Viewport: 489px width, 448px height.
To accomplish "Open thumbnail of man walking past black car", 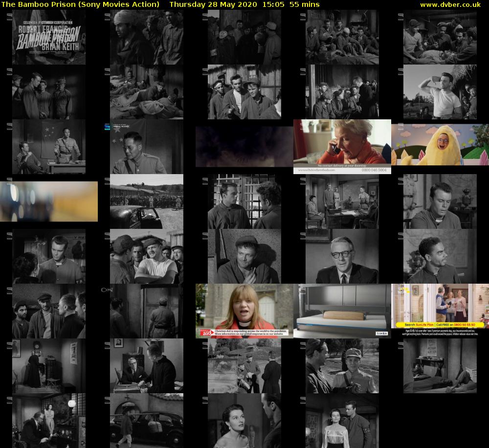I will (x=147, y=421).
